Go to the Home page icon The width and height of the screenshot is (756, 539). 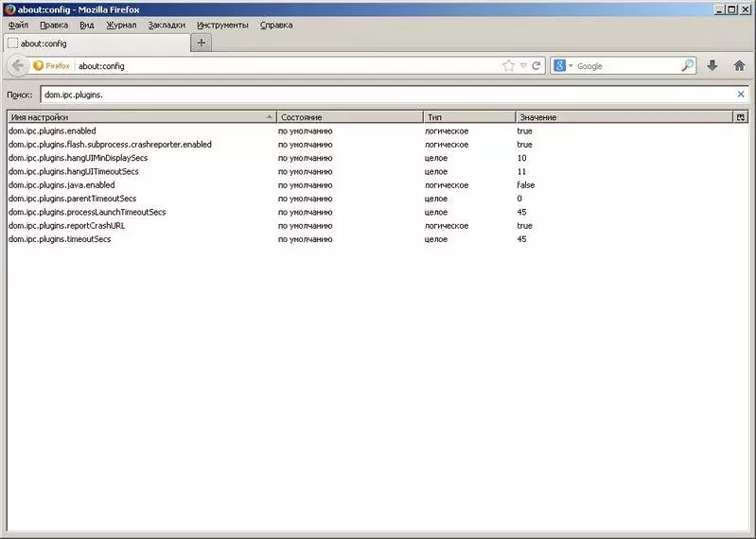click(739, 65)
